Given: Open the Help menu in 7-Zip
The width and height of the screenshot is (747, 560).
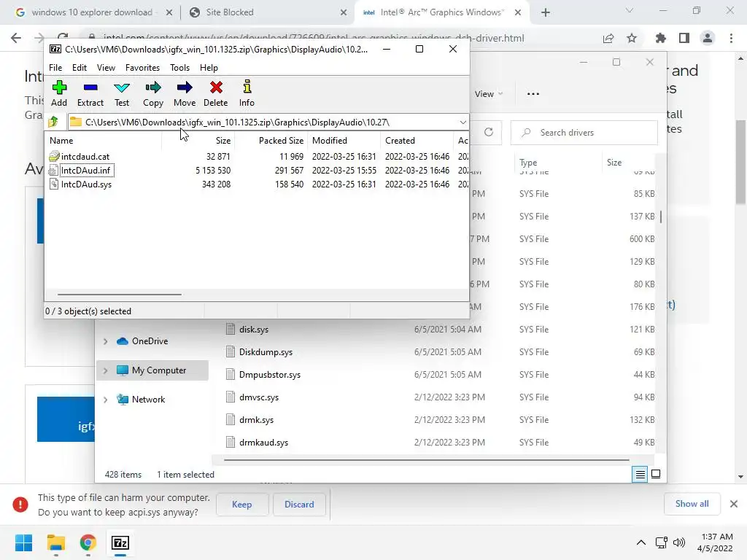Looking at the screenshot, I should [x=209, y=68].
